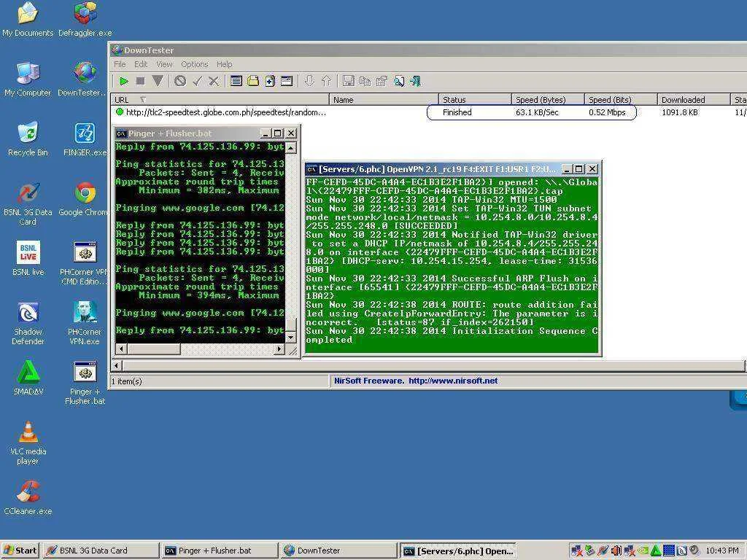This screenshot has height=560, width=747.
Task: Click the exit door toolbar icon
Action: coord(416,81)
